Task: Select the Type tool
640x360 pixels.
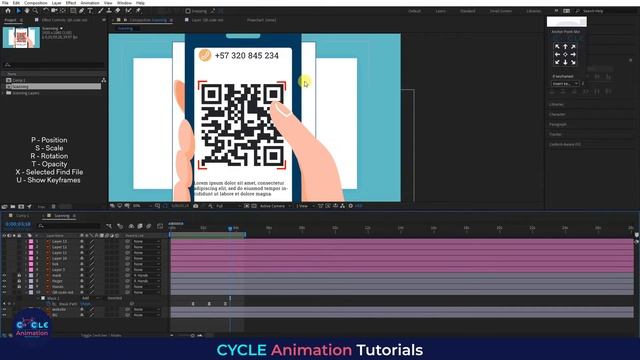Action: (x=90, y=11)
